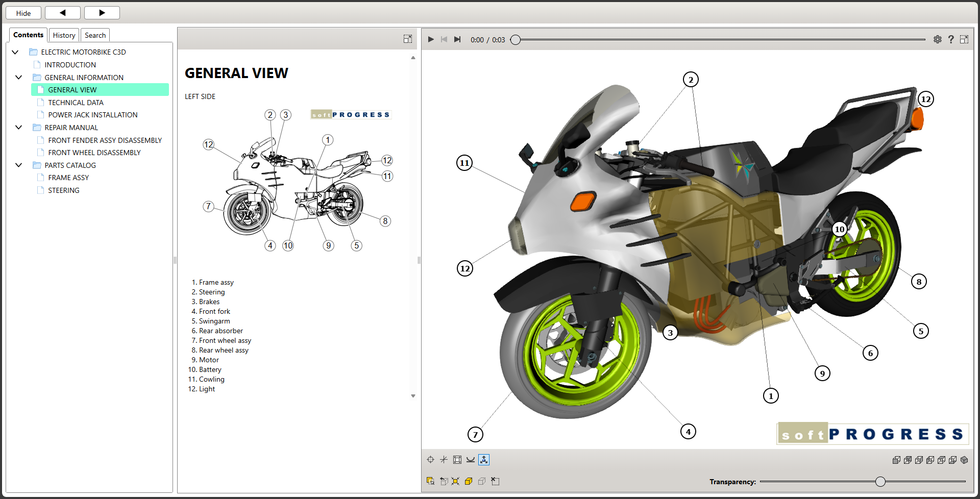Collapse the PARTS CATALOG folder

click(19, 165)
